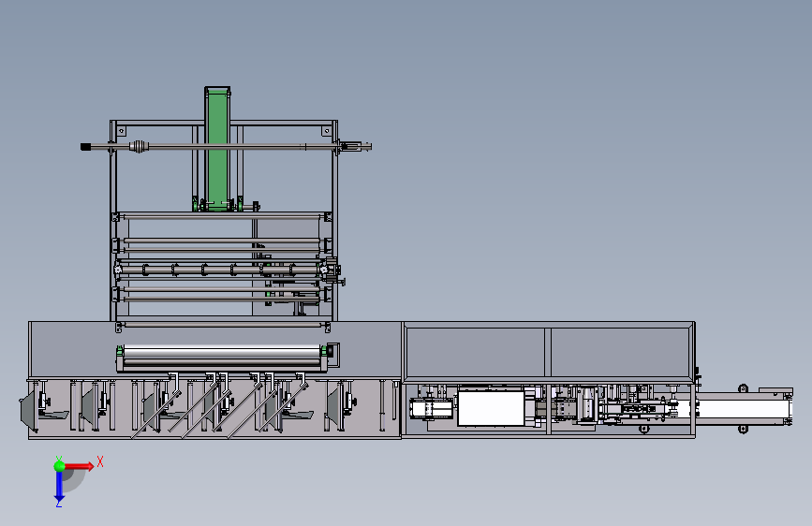Click the blue Z axis arrow of the triad
This screenshot has height=526, width=812.
59,487
